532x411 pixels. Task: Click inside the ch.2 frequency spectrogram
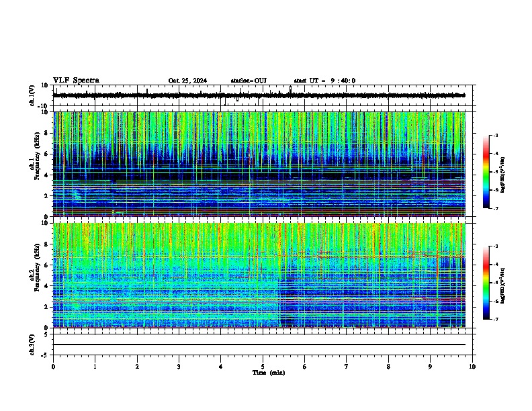(x=259, y=275)
